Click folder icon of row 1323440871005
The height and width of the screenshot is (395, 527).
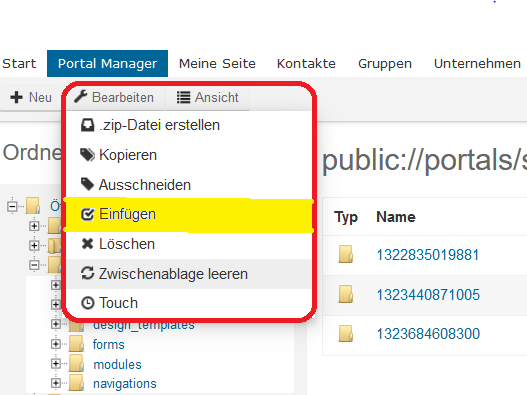346,294
